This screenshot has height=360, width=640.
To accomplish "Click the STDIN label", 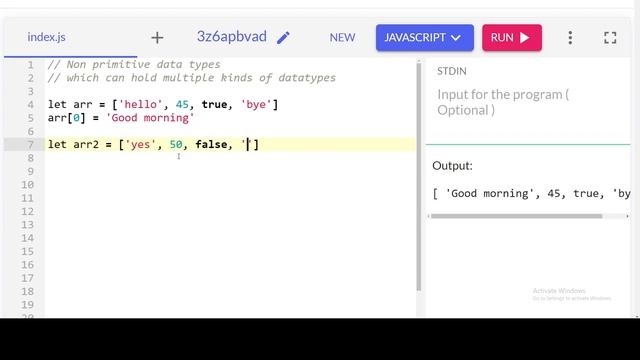I will pyautogui.click(x=451, y=71).
